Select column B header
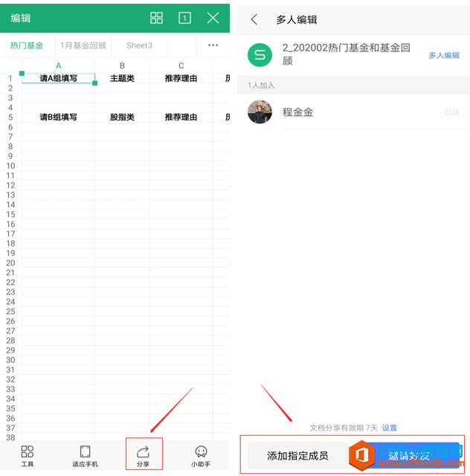The image size is (470, 476). (x=123, y=65)
